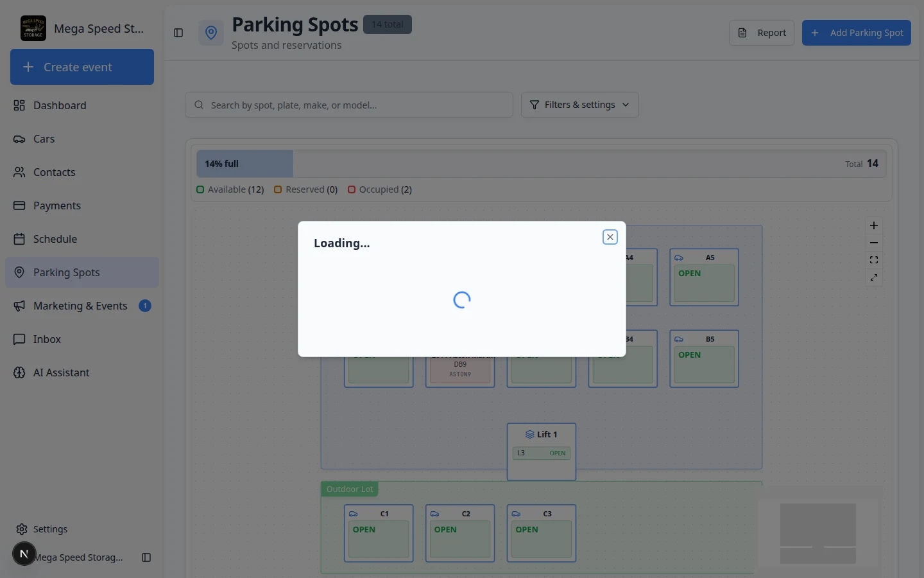Zoom out of the parking map

tap(874, 243)
